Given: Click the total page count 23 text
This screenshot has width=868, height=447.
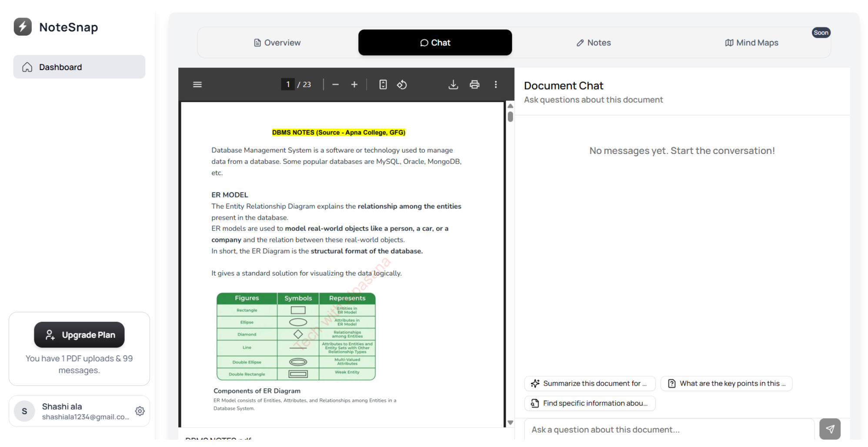Looking at the screenshot, I should (307, 84).
